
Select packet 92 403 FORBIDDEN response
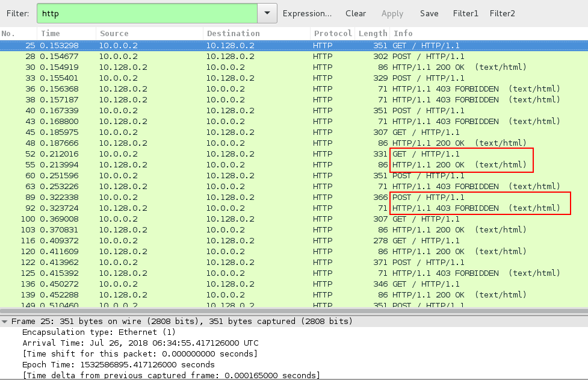tap(294, 208)
